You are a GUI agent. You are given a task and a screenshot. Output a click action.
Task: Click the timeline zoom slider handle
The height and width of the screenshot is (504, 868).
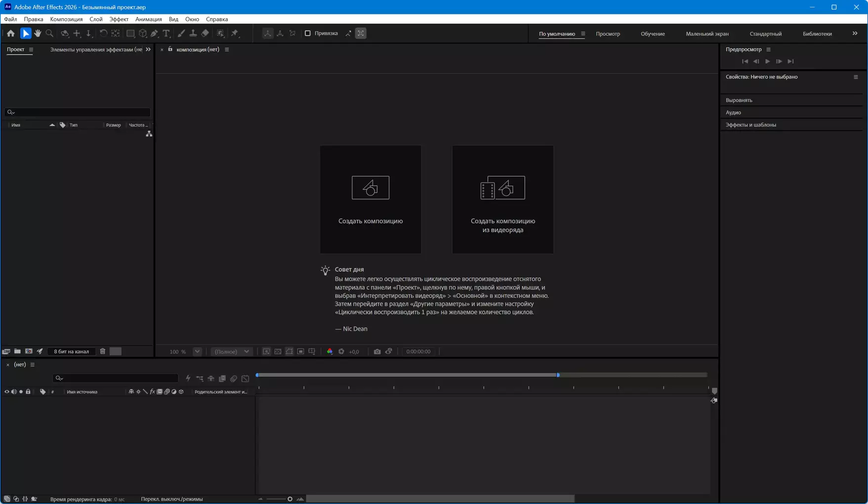click(290, 499)
